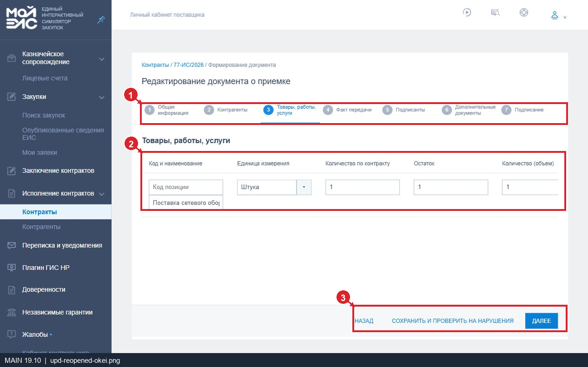Viewport: 588px width, 367px height.
Task: Open the user profile icon in header
Action: click(555, 15)
